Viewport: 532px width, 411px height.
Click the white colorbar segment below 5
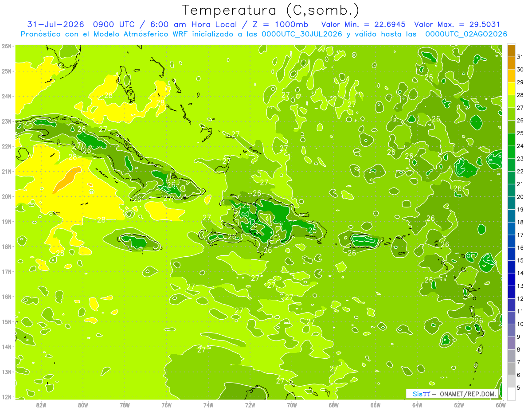point(511,394)
